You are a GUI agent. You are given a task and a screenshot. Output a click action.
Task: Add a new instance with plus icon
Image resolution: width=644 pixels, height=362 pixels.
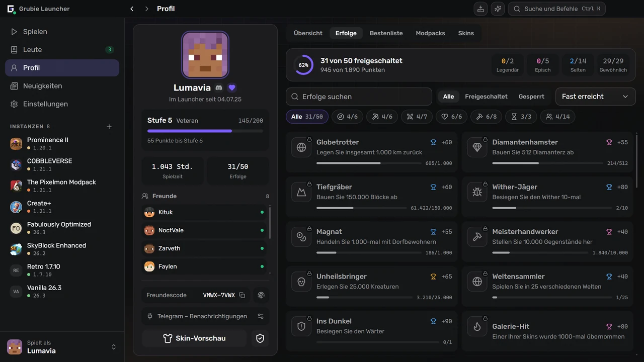coord(109,127)
